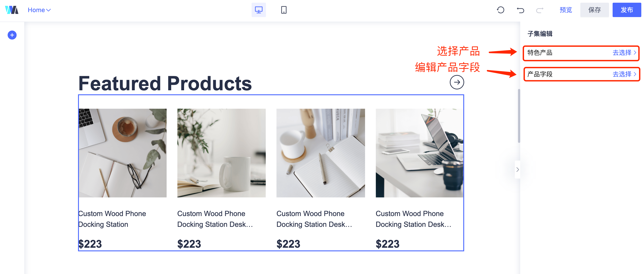Click the circled arrow beside Featured Products
The height and width of the screenshot is (274, 644).
pos(457,82)
